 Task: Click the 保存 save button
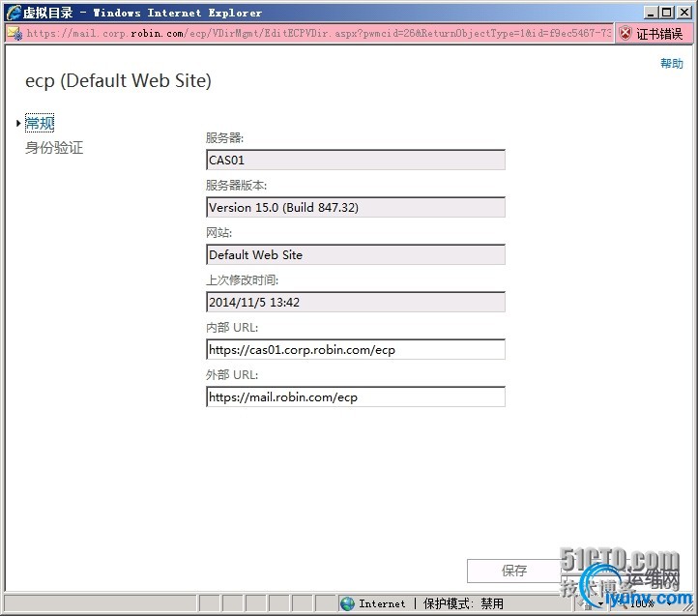click(514, 571)
